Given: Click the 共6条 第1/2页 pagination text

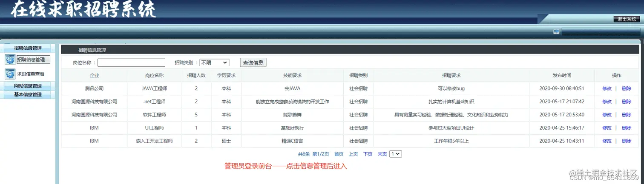Looking at the screenshot, I should (313, 154).
